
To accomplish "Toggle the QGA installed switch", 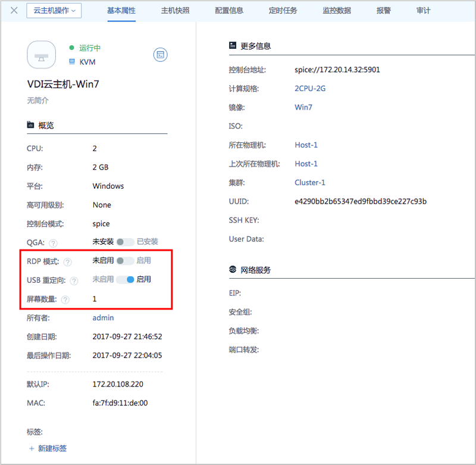I will click(125, 242).
